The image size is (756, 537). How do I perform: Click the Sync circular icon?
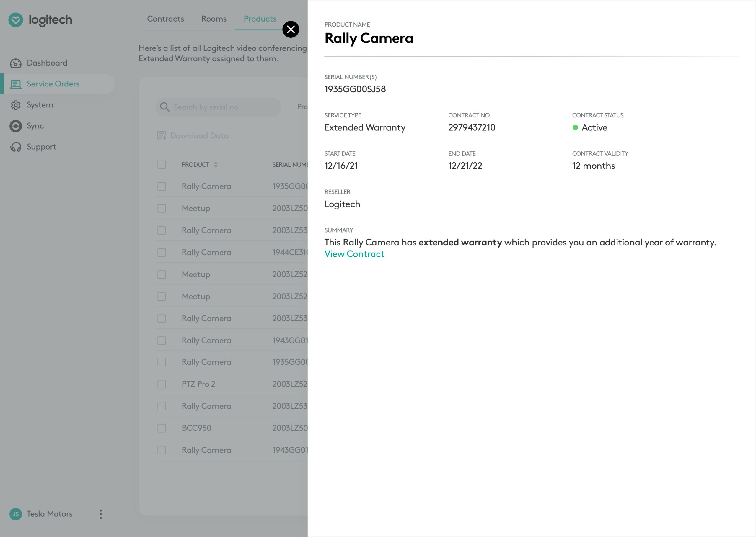pyautogui.click(x=16, y=126)
